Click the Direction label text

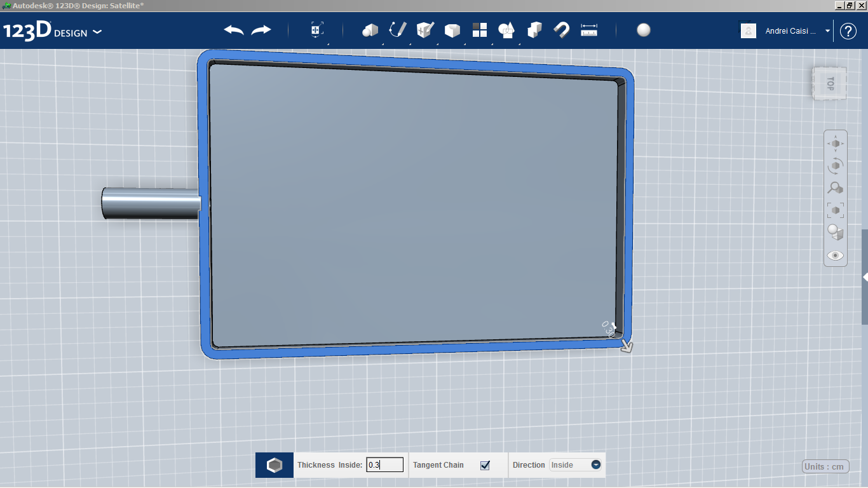click(529, 465)
